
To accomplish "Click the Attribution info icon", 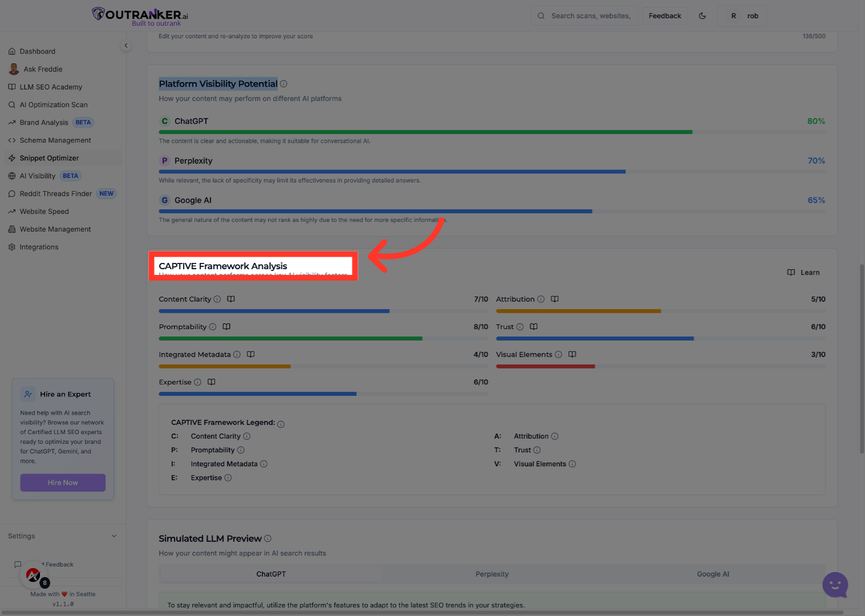I will [x=541, y=298].
